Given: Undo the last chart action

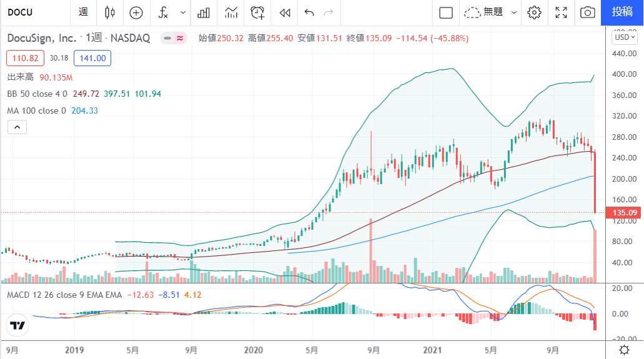Looking at the screenshot, I should coord(309,12).
